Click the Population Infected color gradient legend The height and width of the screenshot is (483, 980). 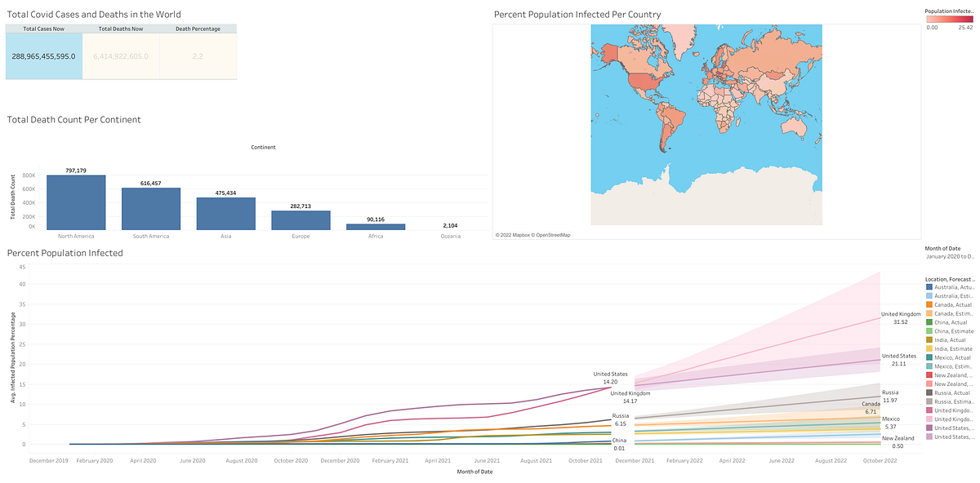pyautogui.click(x=949, y=20)
